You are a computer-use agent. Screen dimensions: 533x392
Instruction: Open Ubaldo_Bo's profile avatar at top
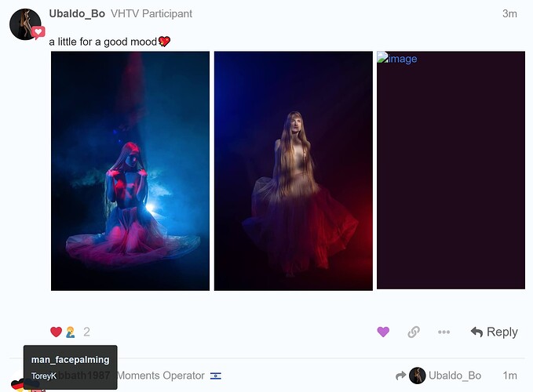(x=25, y=24)
